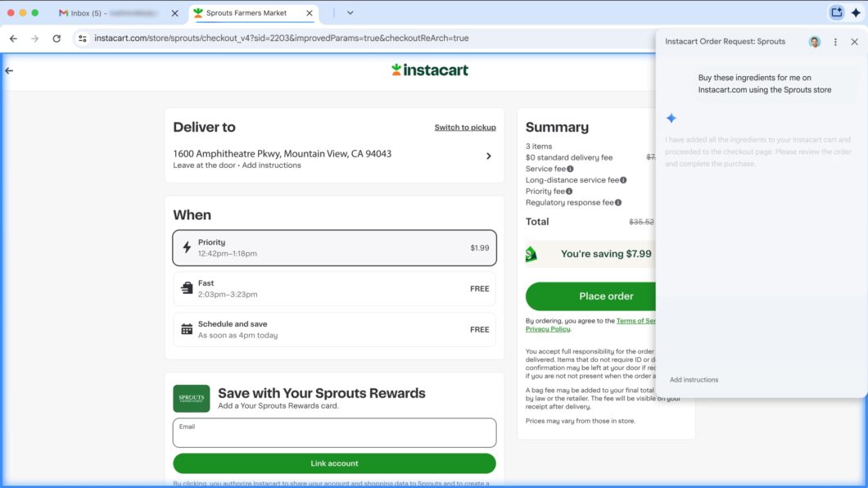
Task: Open the Long-distance service fee info icon
Action: 623,180
